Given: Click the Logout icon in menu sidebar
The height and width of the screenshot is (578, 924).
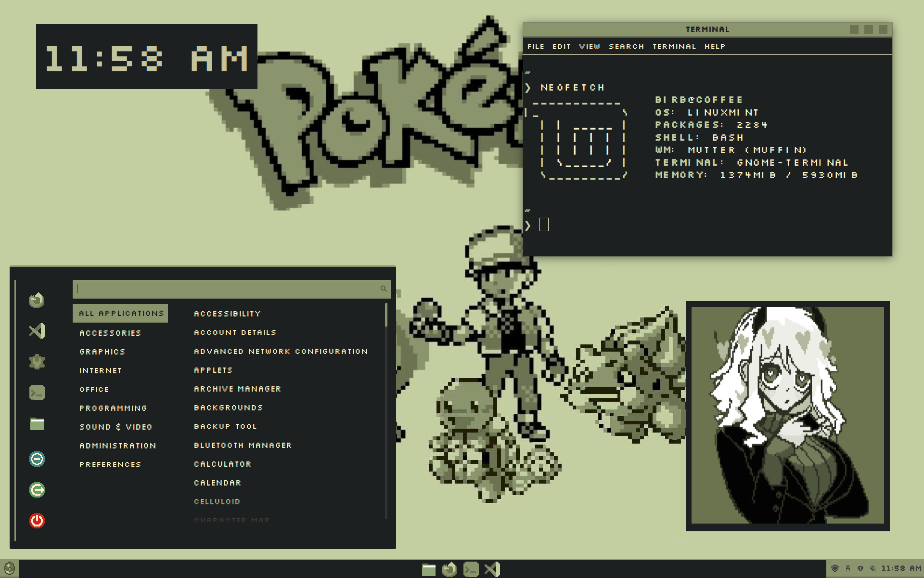Looking at the screenshot, I should pyautogui.click(x=37, y=490).
